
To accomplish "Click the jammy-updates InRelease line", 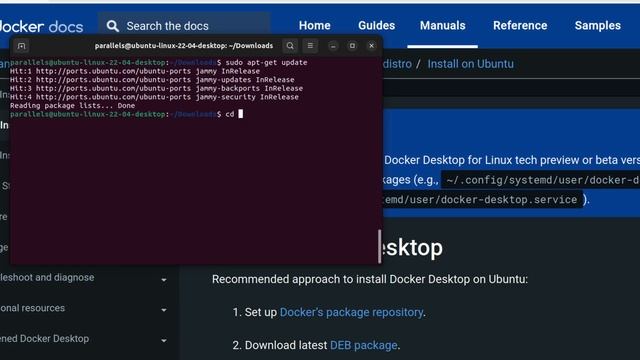I will [x=152, y=80].
